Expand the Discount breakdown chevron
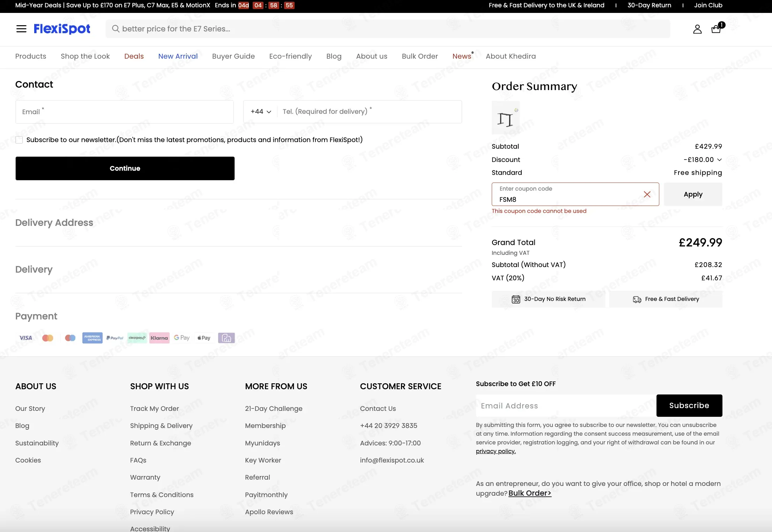 [720, 160]
